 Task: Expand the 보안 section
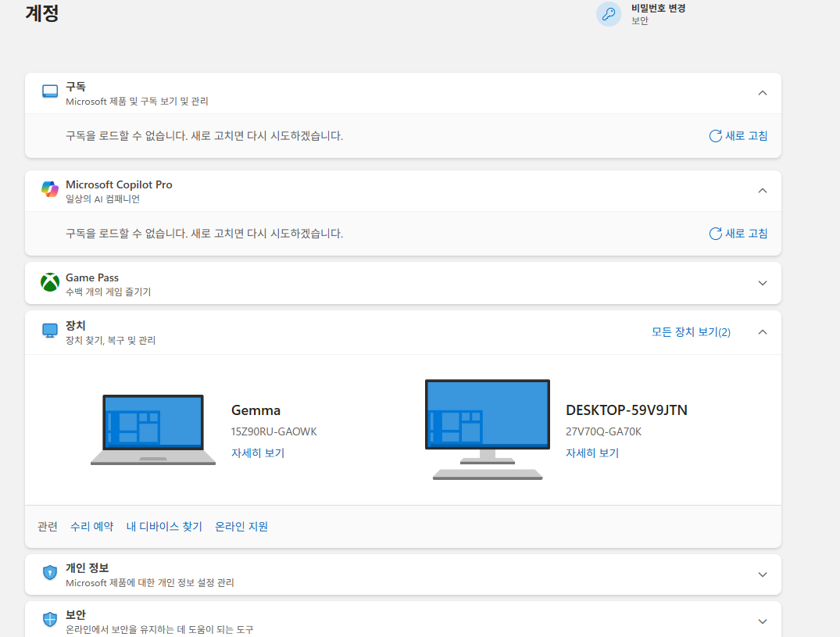pyautogui.click(x=763, y=621)
